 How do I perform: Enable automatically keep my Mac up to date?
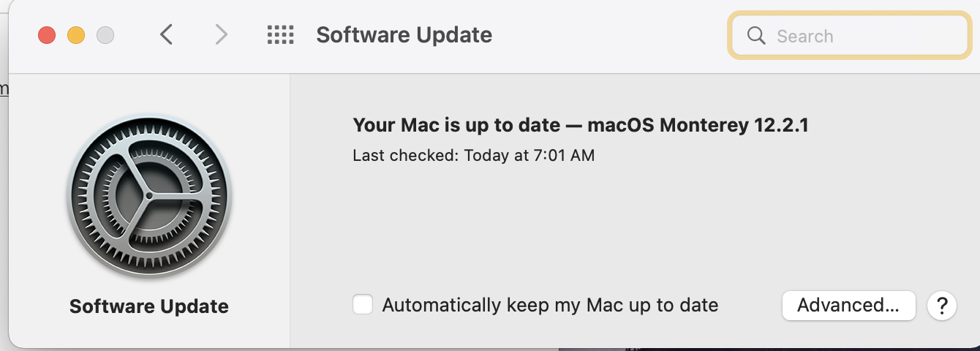pos(363,305)
